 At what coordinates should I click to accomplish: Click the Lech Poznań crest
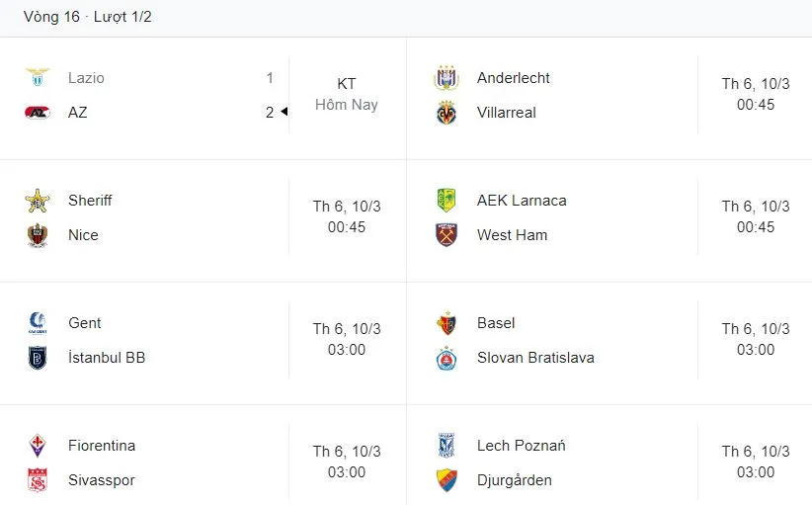(x=447, y=446)
